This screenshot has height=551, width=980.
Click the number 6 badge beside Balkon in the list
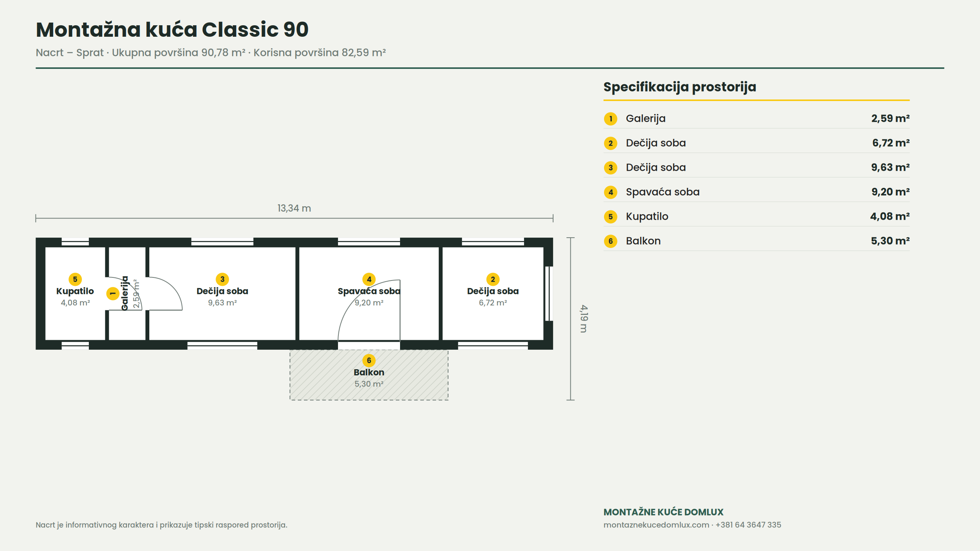pyautogui.click(x=611, y=241)
